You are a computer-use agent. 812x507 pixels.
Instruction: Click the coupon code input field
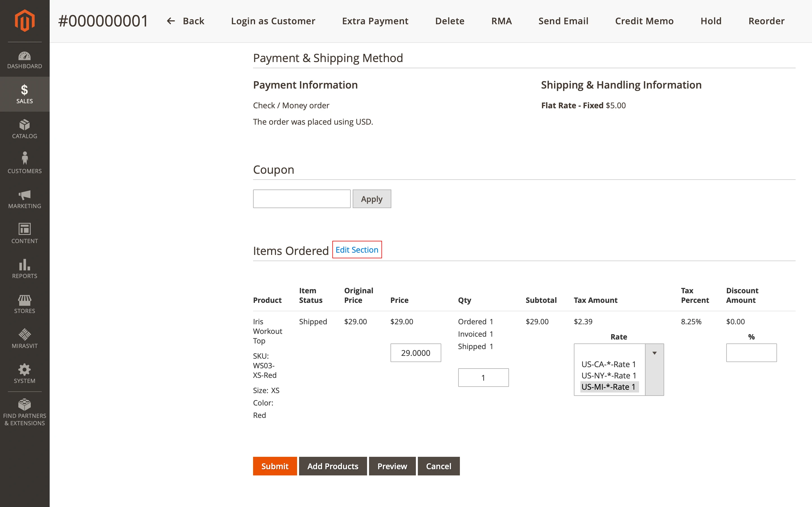[301, 199]
